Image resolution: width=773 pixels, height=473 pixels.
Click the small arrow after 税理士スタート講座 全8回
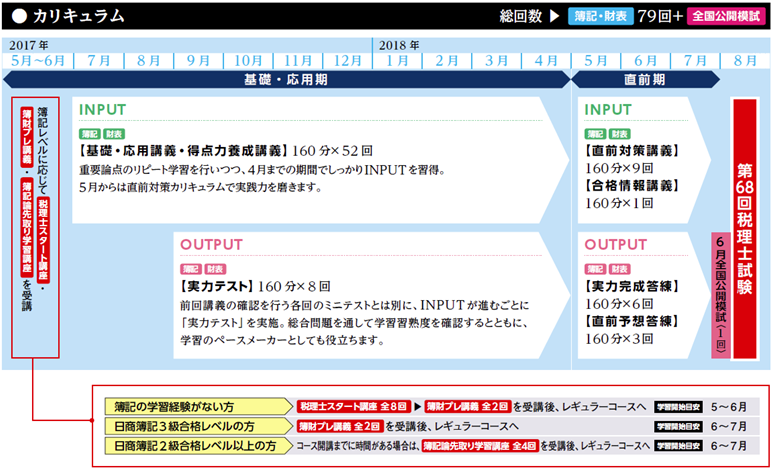[x=417, y=408]
